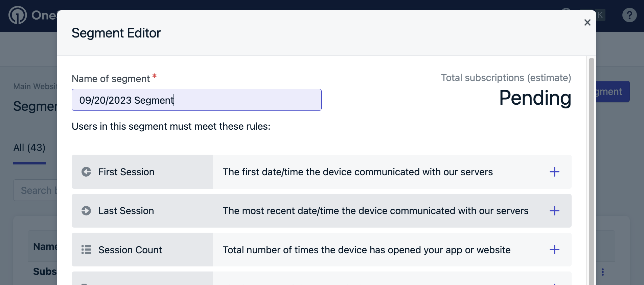Open the help question mark icon

[x=629, y=15]
